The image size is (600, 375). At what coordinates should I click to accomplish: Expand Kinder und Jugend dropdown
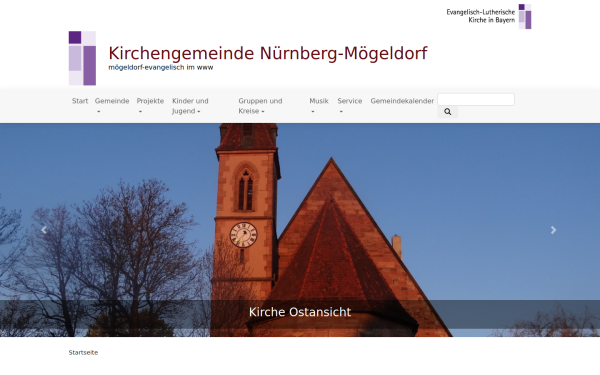pos(190,106)
